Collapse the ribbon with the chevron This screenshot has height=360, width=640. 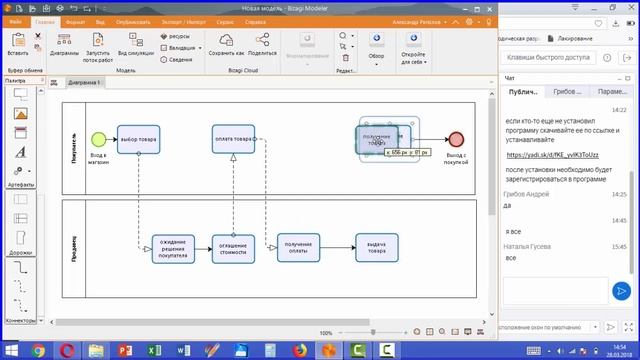[456, 22]
